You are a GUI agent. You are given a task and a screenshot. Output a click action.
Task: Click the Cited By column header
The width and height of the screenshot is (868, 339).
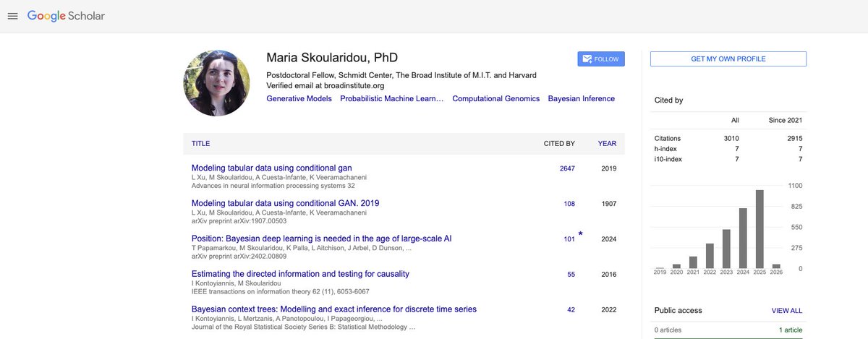[x=559, y=143]
